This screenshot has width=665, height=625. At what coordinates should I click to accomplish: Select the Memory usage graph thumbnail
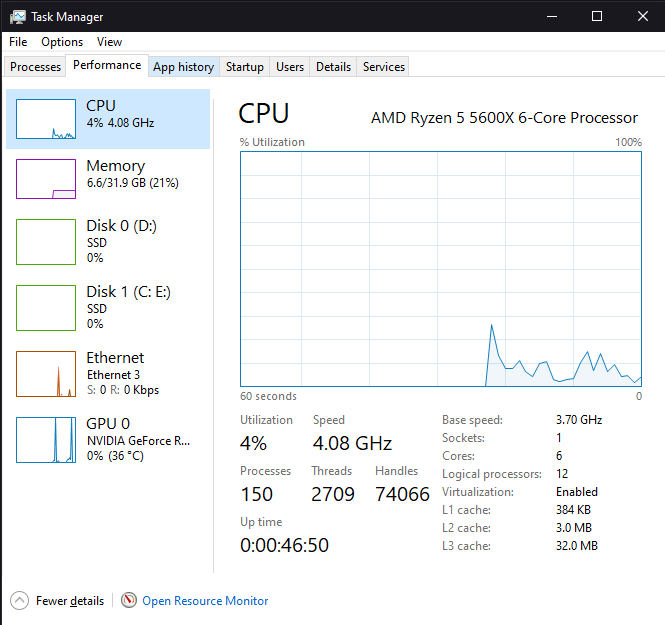pos(46,179)
